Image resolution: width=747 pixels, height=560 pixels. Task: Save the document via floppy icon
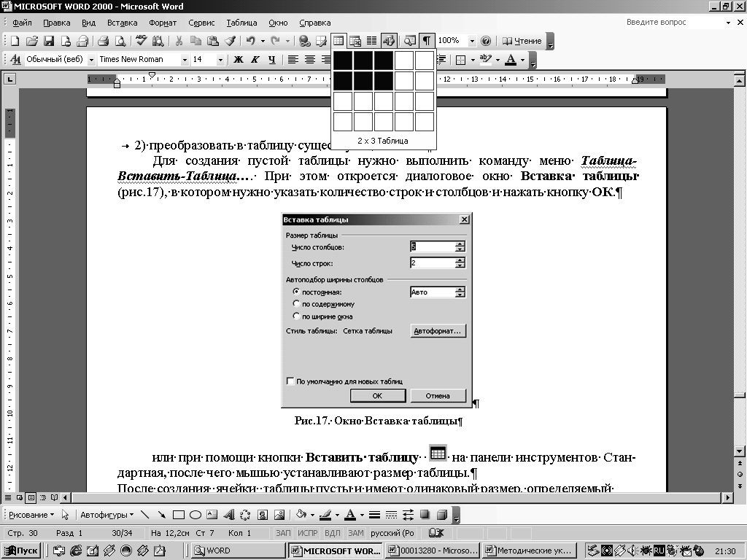pos(49,41)
